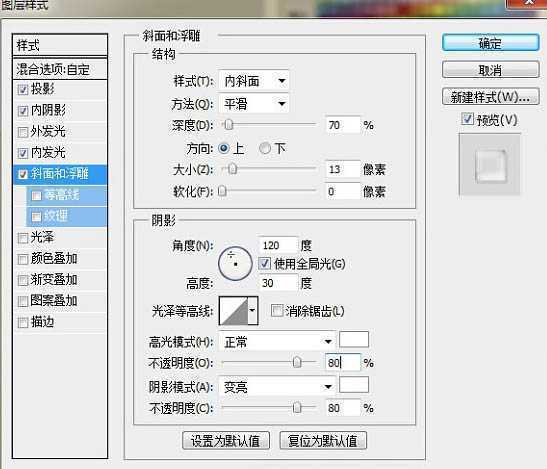Open the 高光模式 正常 dropdown
547x469 pixels.
coord(277,342)
